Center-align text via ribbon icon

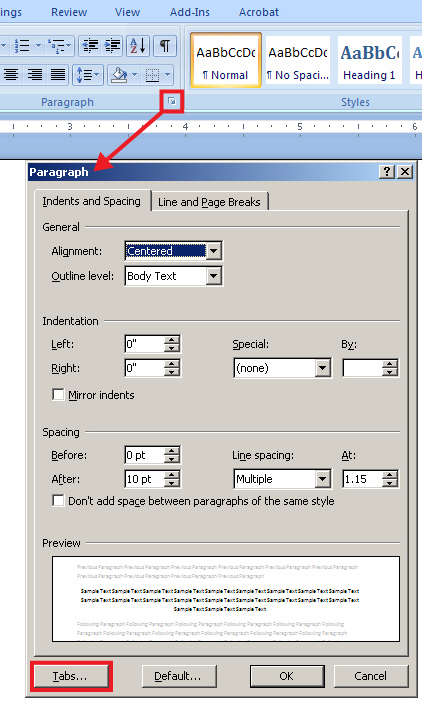coord(11,74)
